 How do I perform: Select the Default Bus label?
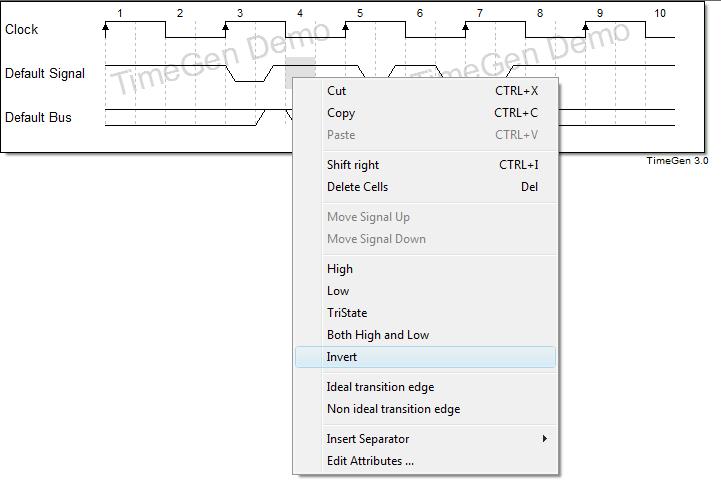(38, 118)
